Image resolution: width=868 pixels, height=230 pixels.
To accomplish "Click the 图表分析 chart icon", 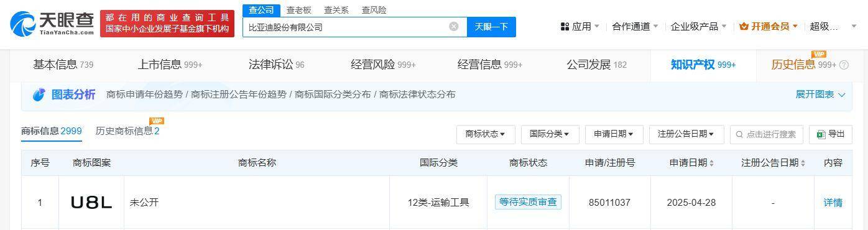I will point(39,94).
